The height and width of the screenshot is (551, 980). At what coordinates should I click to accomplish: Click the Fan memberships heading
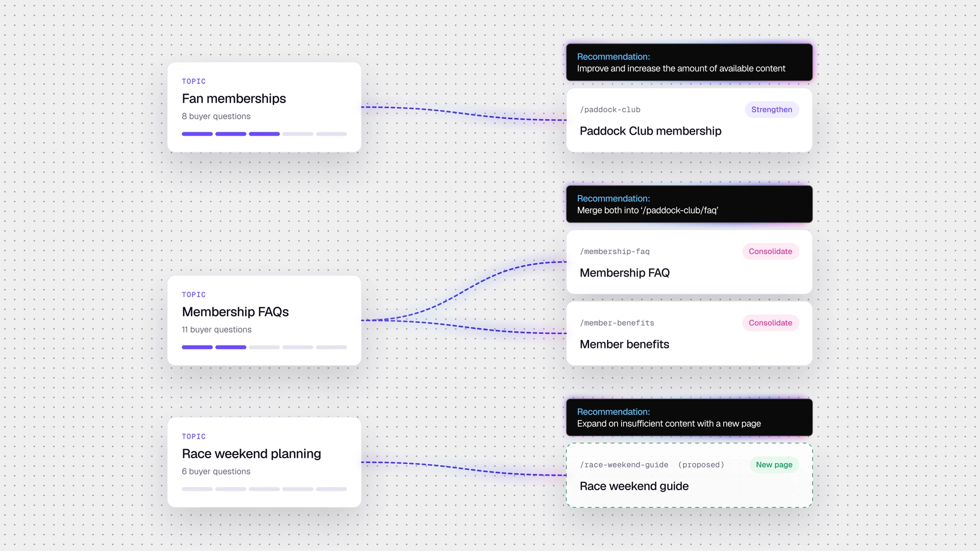click(x=234, y=98)
